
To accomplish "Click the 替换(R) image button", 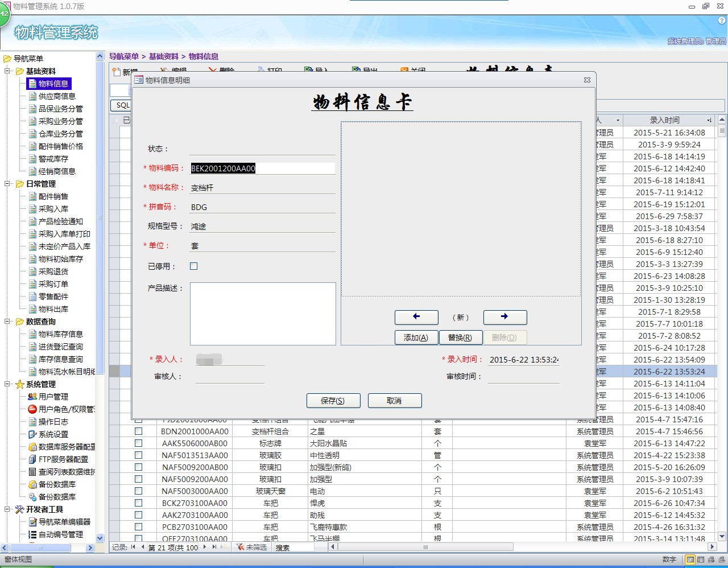I will (x=461, y=337).
